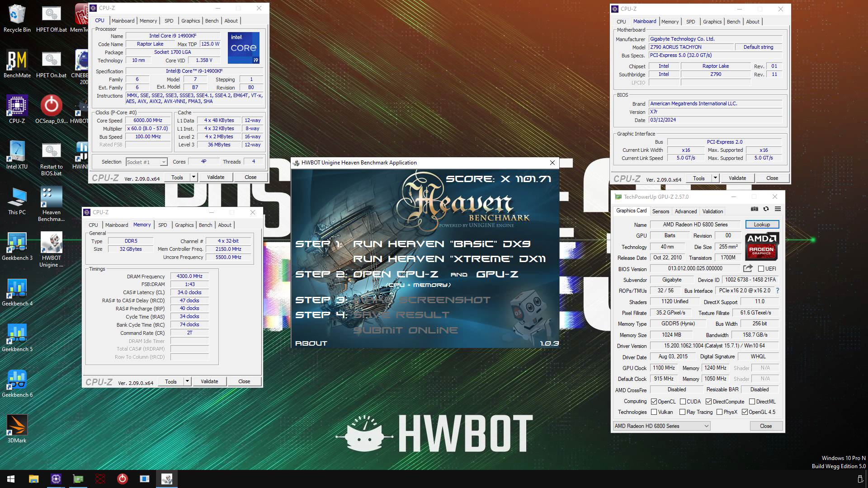868x488 pixels.
Task: Click Close button in GPU-Z
Action: (x=766, y=426)
